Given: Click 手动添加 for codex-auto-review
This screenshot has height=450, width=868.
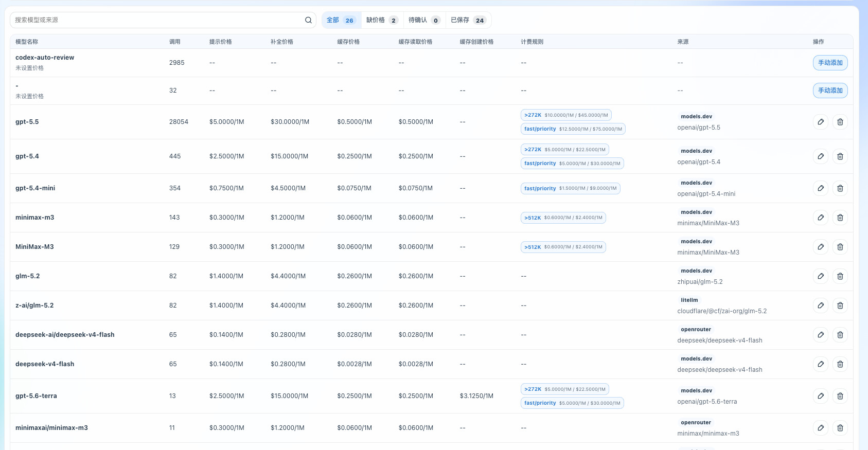Looking at the screenshot, I should pos(830,63).
